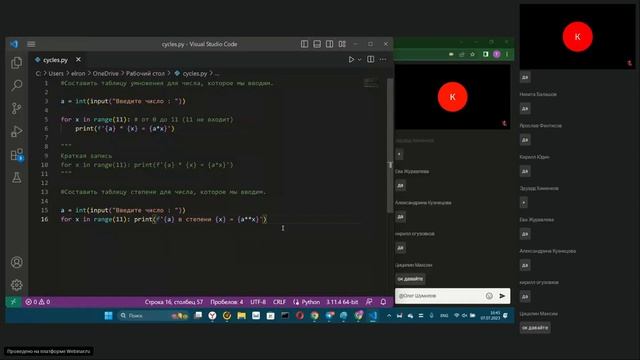The image size is (640, 360).
Task: Open the browser three-dot menu
Action: pyautogui.click(x=507, y=54)
